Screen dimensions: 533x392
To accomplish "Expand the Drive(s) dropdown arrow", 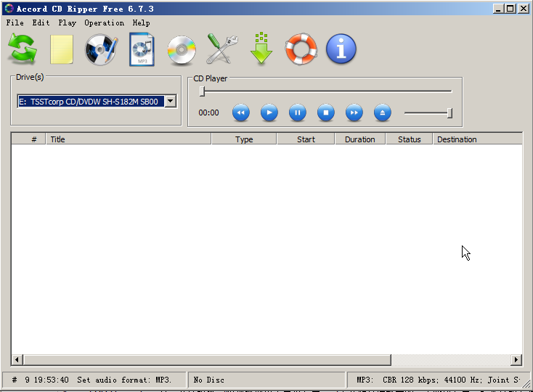I will [x=171, y=101].
